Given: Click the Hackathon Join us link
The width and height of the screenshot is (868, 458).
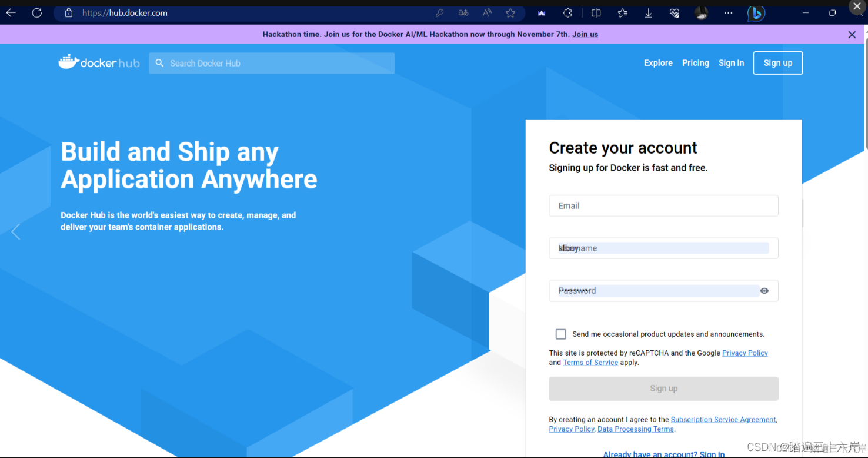Looking at the screenshot, I should 585,34.
